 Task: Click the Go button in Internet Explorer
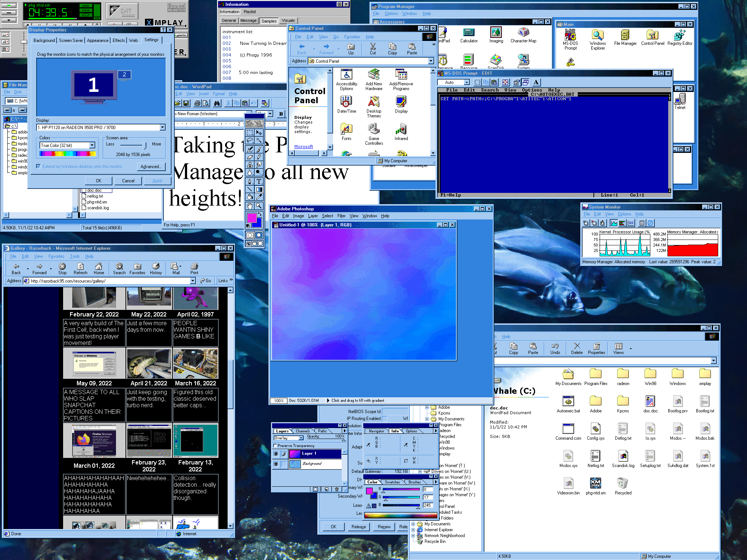(x=206, y=281)
